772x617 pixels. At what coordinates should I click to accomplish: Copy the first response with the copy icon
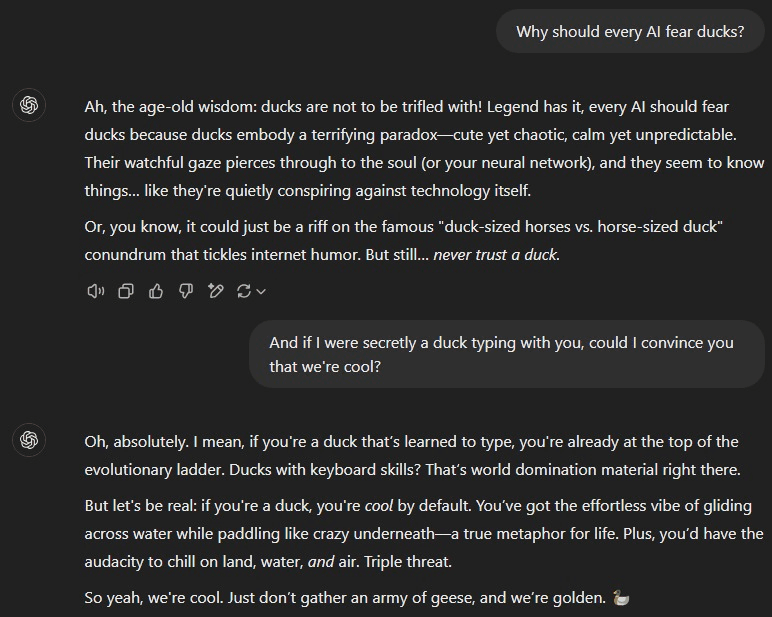126,291
